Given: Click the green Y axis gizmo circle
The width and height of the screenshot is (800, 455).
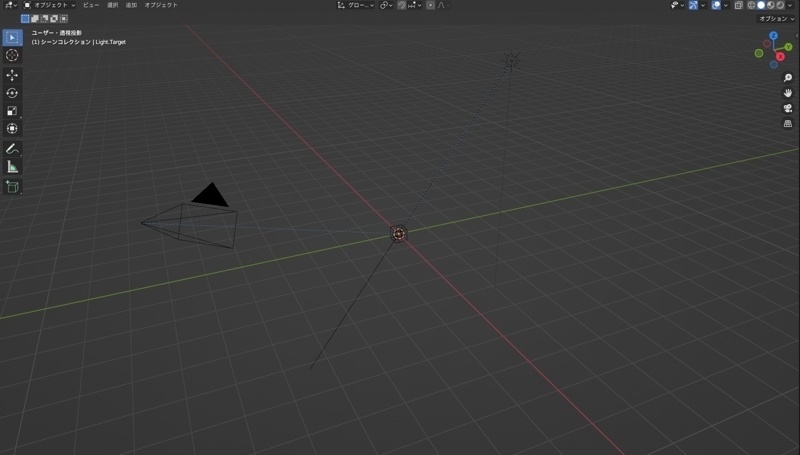Looking at the screenshot, I should click(788, 47).
